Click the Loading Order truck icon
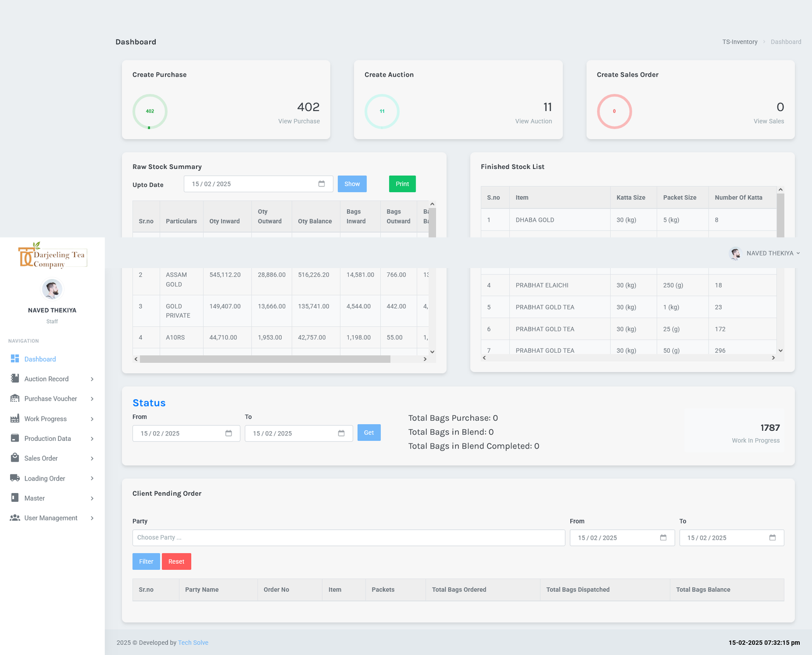The image size is (812, 655). coord(15,478)
